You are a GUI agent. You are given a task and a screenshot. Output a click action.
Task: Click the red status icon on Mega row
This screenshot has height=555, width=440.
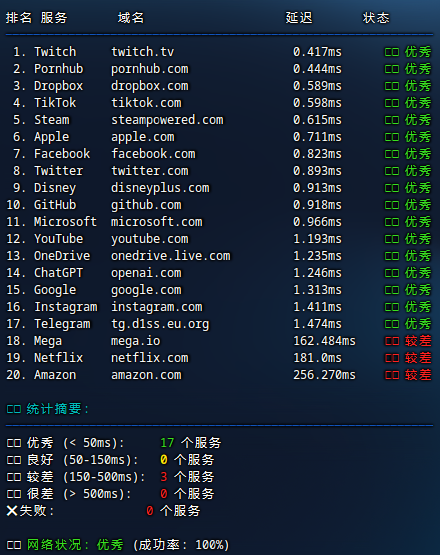[392, 341]
